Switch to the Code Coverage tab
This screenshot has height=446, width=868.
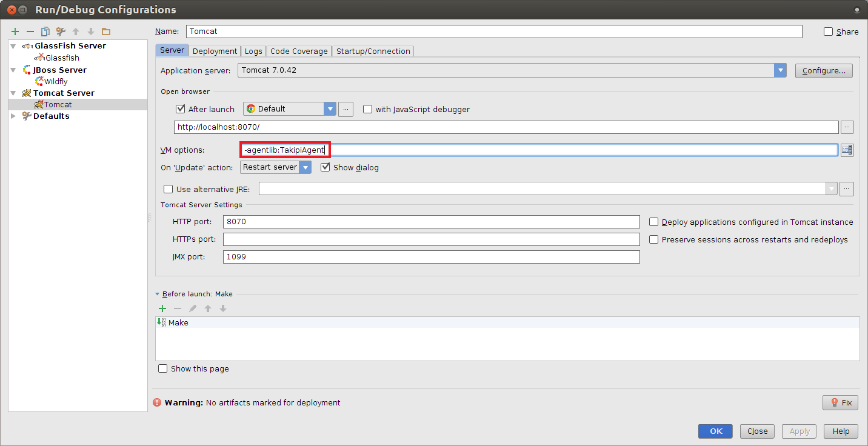click(299, 51)
